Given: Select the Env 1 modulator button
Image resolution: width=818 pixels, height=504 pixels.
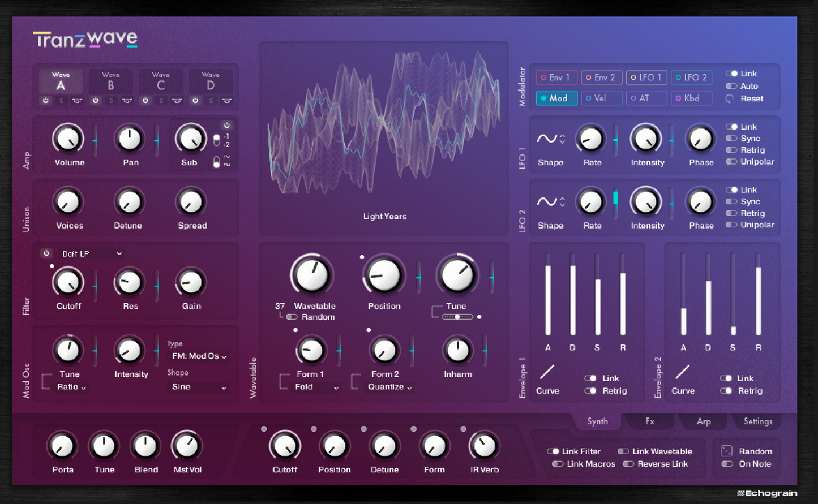Looking at the screenshot, I should click(556, 77).
